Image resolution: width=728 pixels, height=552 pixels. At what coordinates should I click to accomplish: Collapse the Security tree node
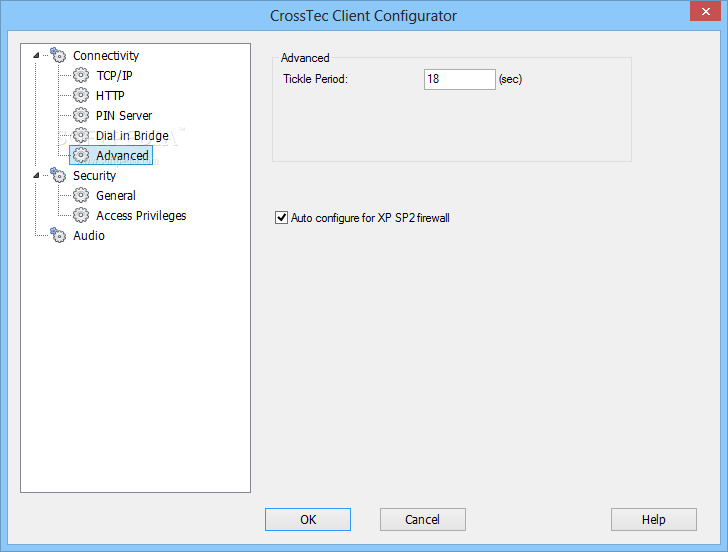click(x=36, y=175)
